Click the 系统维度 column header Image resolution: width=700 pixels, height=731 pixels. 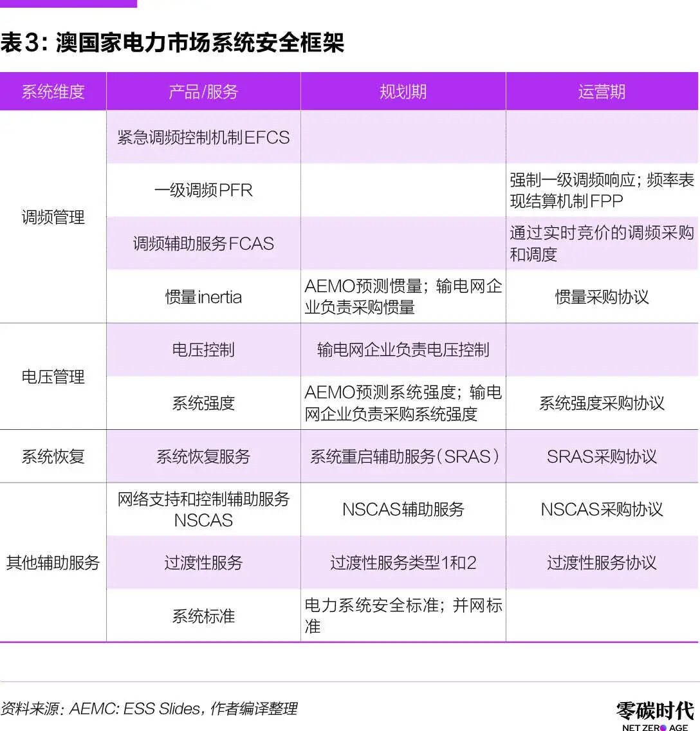click(x=53, y=92)
